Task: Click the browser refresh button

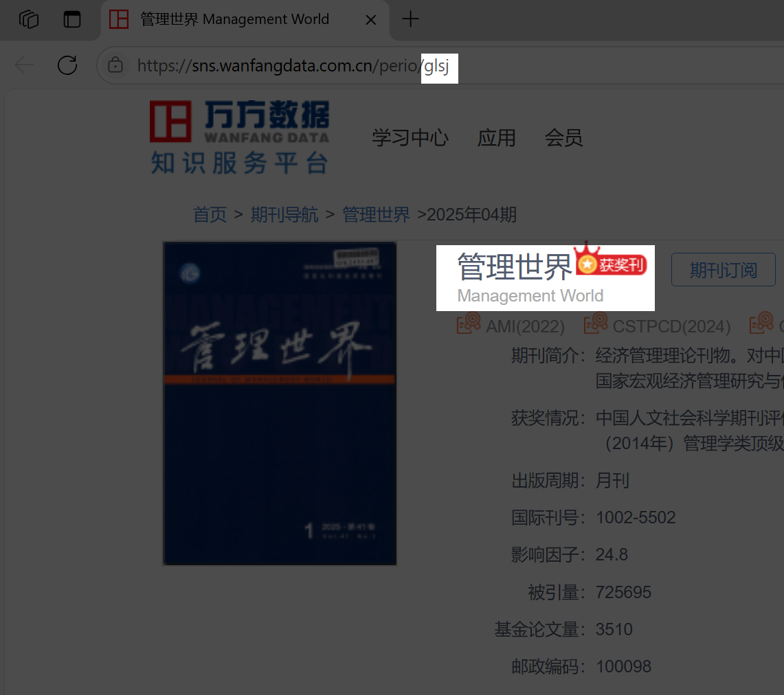Action: [67, 65]
